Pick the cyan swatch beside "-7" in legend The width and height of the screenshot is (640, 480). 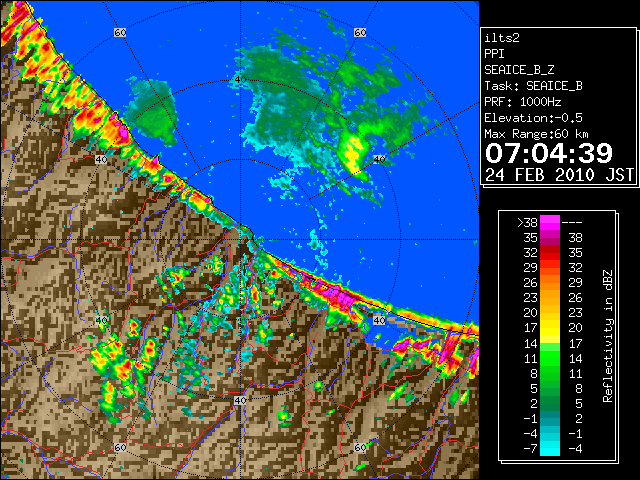tap(550, 449)
